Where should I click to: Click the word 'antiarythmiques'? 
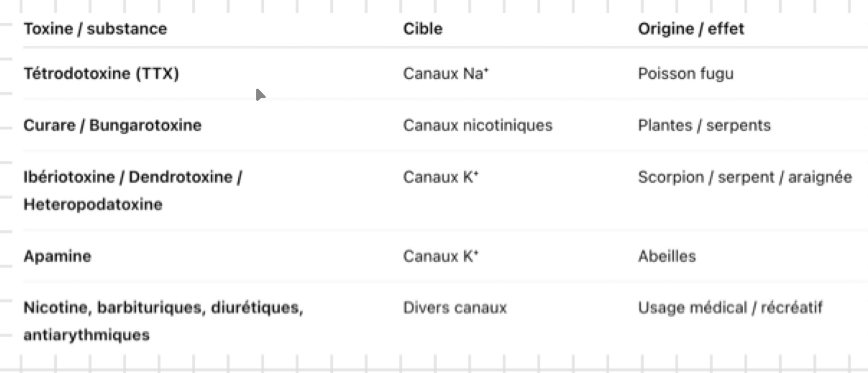tap(86, 335)
